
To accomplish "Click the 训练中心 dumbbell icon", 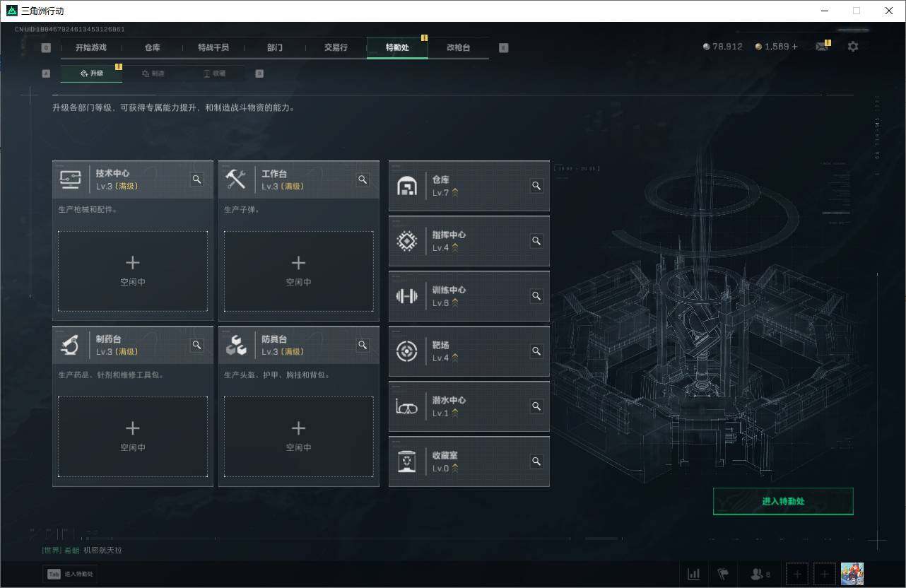I will click(x=406, y=296).
